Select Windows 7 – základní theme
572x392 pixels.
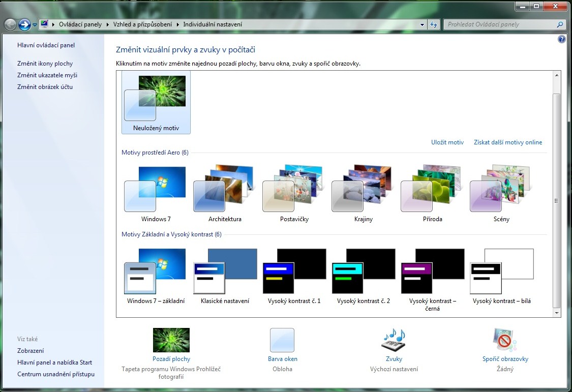click(x=156, y=276)
